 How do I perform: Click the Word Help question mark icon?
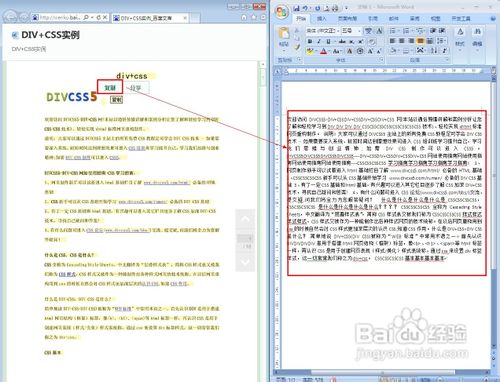[x=493, y=19]
